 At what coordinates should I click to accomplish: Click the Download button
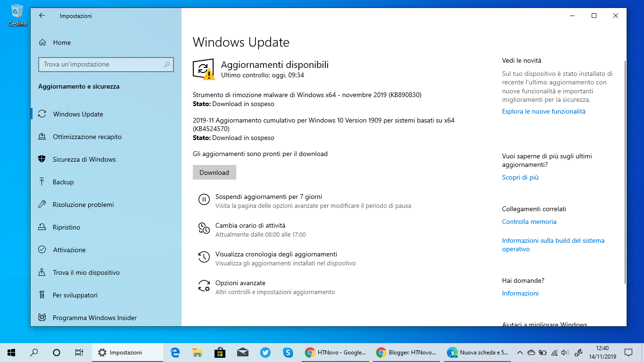click(214, 173)
